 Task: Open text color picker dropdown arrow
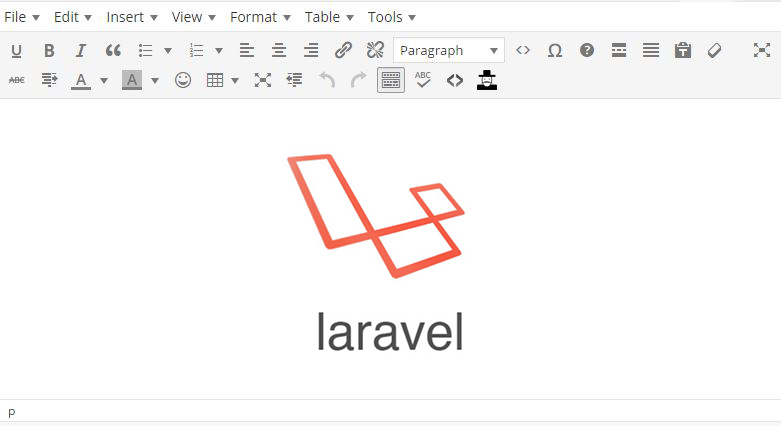104,80
